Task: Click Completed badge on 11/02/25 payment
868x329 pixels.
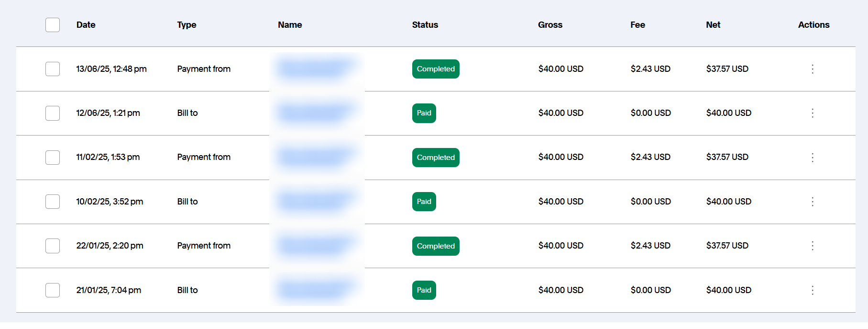Action: (435, 158)
